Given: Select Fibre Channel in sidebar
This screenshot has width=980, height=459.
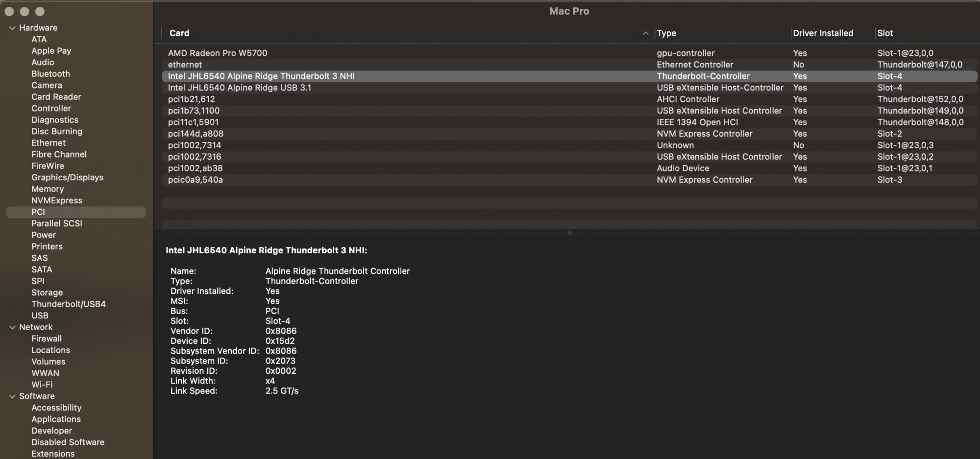Looking at the screenshot, I should 59,155.
